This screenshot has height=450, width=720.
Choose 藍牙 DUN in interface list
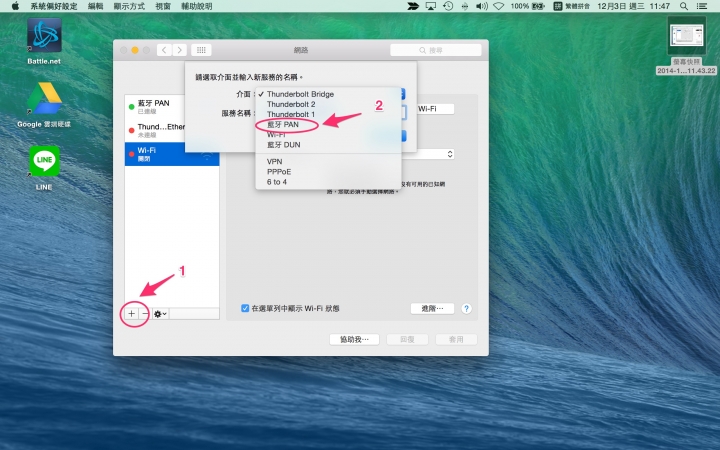(x=328, y=145)
